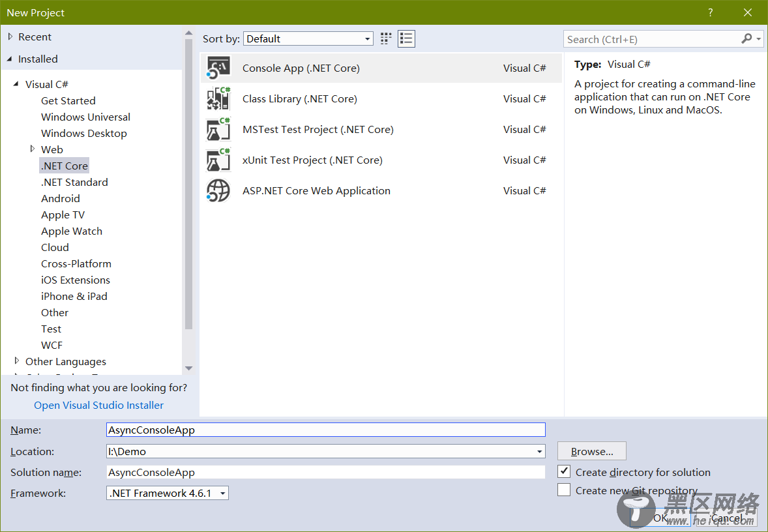Open search options dropdown arrow
768x532 pixels.
(758, 38)
